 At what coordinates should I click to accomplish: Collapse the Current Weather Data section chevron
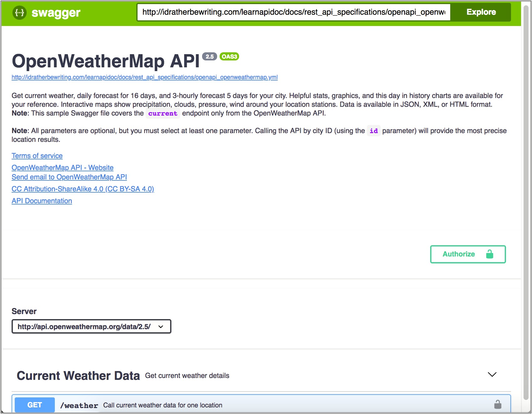492,375
